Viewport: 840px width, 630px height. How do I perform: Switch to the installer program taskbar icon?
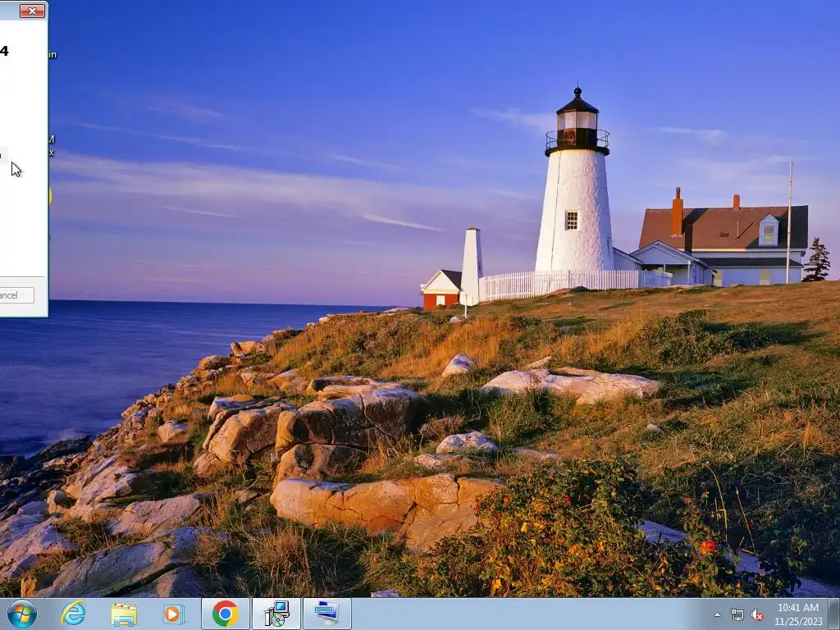(x=276, y=614)
